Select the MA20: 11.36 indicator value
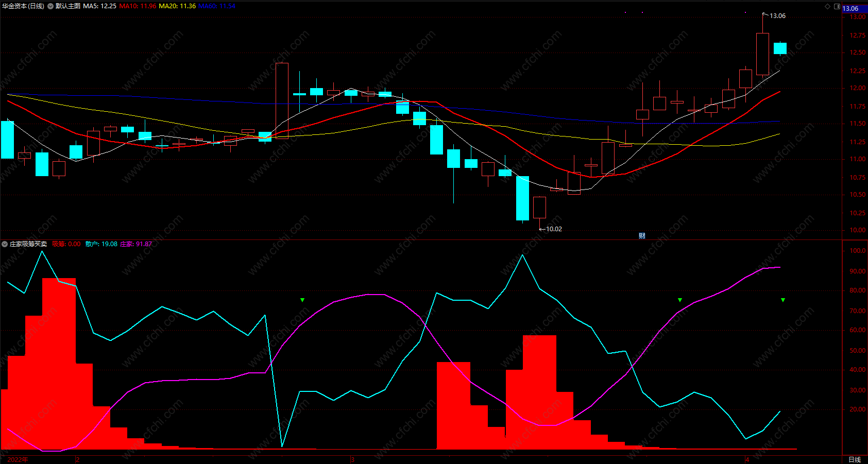868x464 pixels. pos(177,6)
